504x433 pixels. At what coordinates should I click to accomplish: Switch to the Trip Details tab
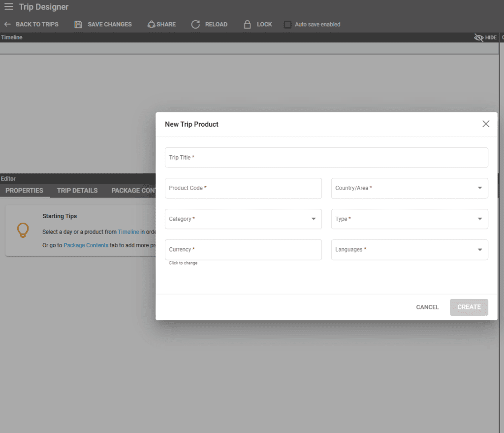coord(77,191)
